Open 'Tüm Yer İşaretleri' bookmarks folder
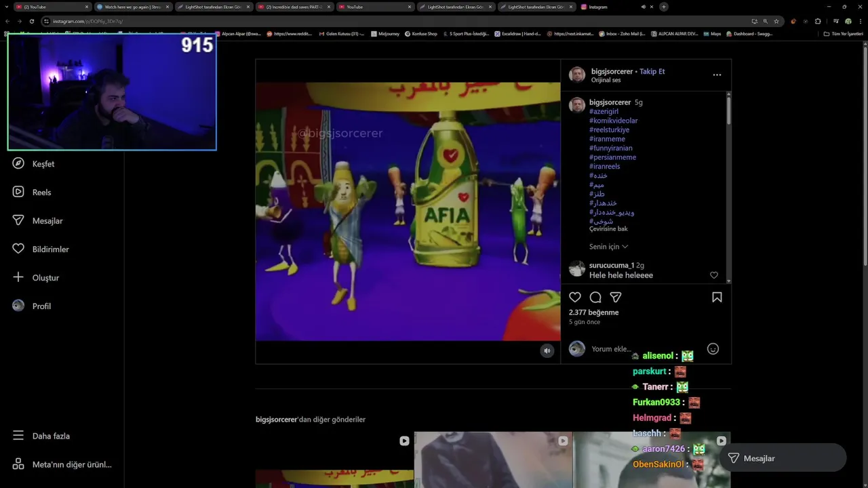This screenshot has height=488, width=868. click(844, 33)
